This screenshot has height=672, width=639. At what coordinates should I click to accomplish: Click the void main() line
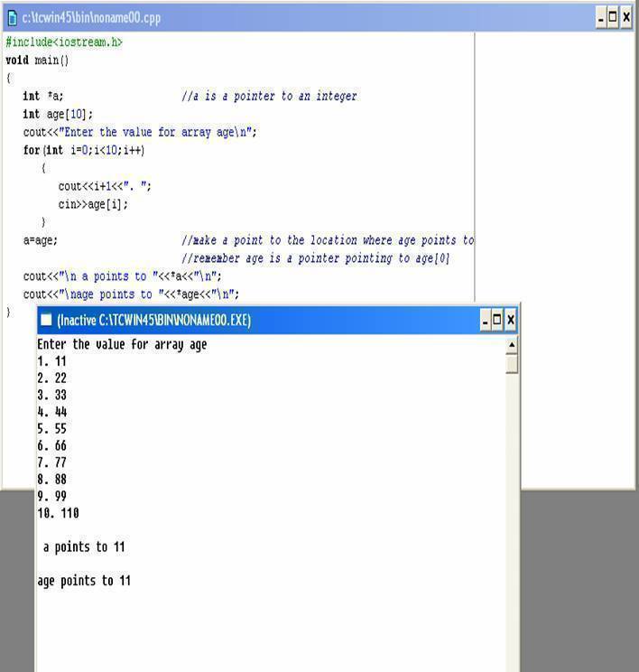click(37, 60)
